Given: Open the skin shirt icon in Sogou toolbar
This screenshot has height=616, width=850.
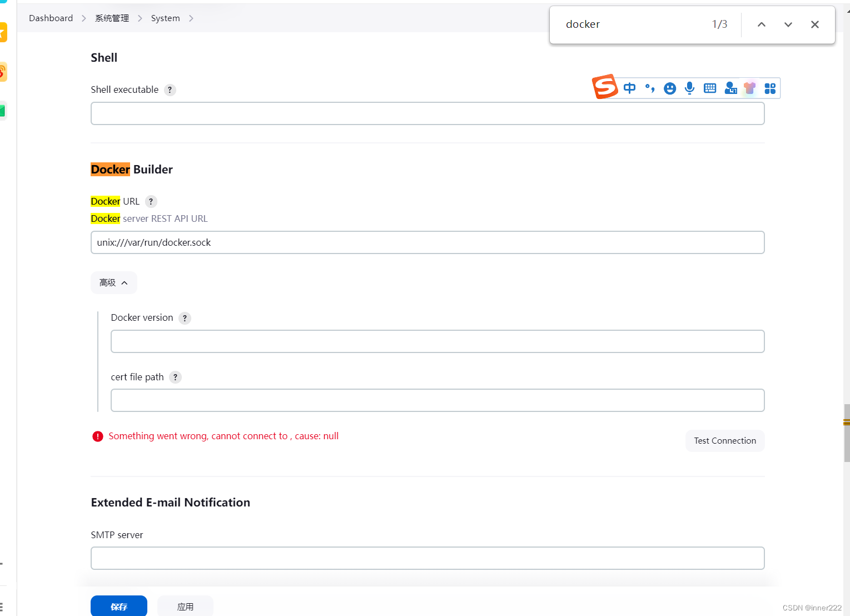Looking at the screenshot, I should coord(750,88).
